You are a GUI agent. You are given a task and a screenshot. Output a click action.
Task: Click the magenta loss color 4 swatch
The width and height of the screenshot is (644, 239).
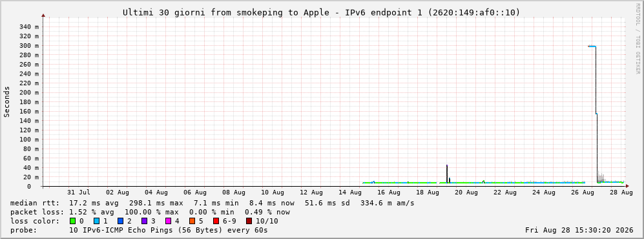pos(169,221)
